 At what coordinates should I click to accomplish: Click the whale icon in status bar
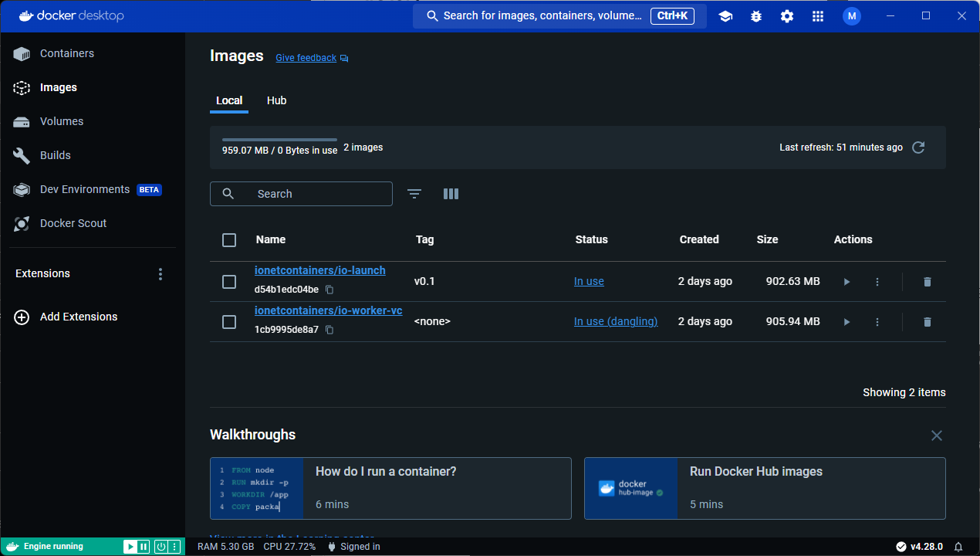pyautogui.click(x=12, y=547)
